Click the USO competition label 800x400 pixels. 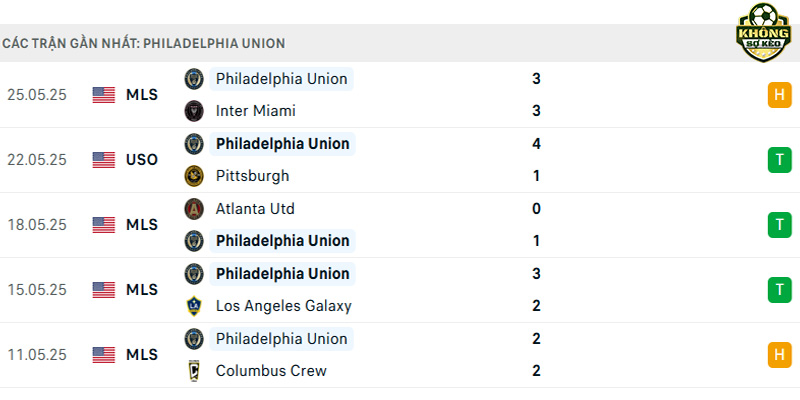[x=142, y=160]
